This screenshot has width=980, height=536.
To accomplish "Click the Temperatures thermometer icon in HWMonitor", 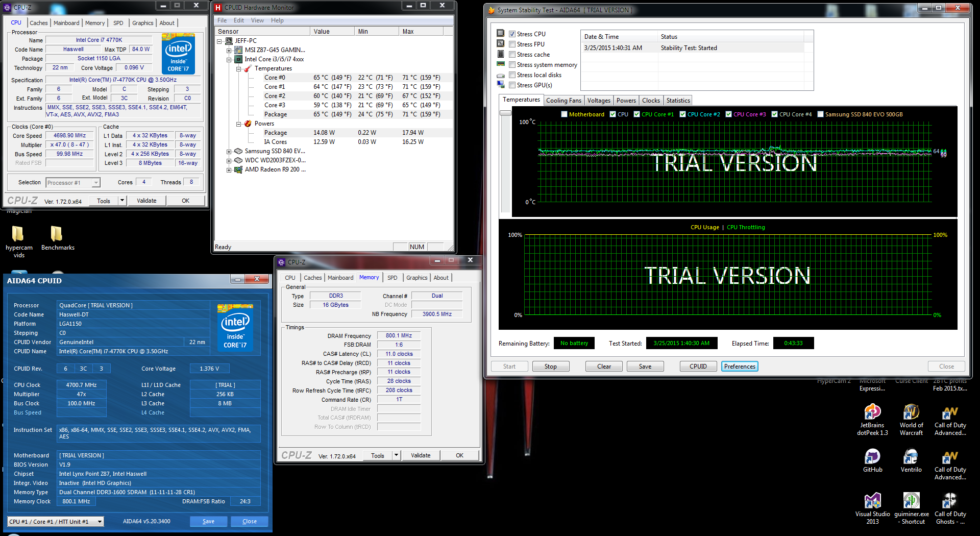I will 248,68.
